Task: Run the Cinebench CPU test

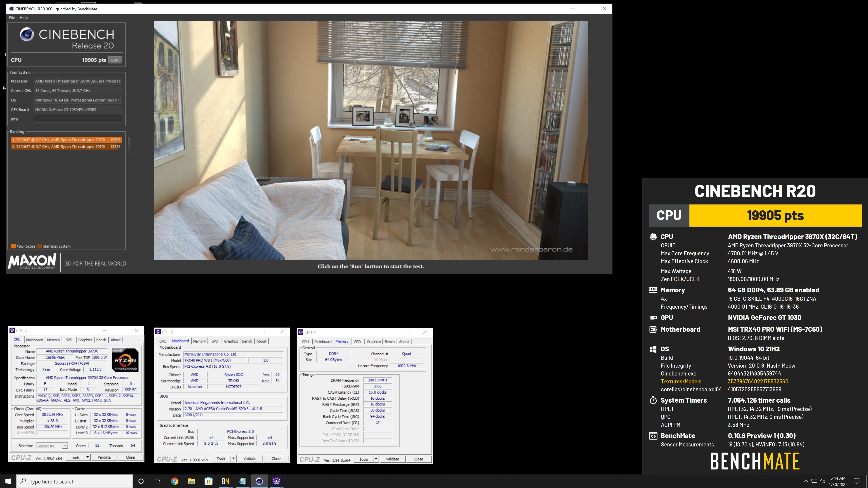Action: (115, 60)
